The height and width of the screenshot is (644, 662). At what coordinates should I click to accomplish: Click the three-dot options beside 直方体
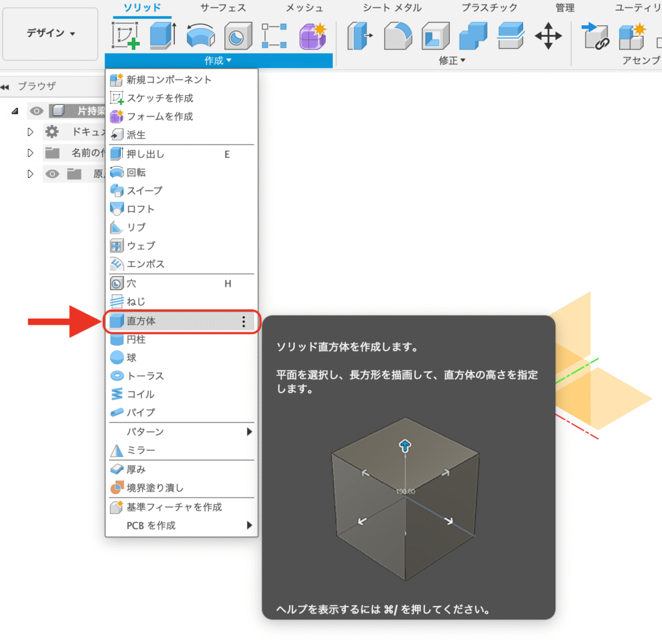pos(243,321)
